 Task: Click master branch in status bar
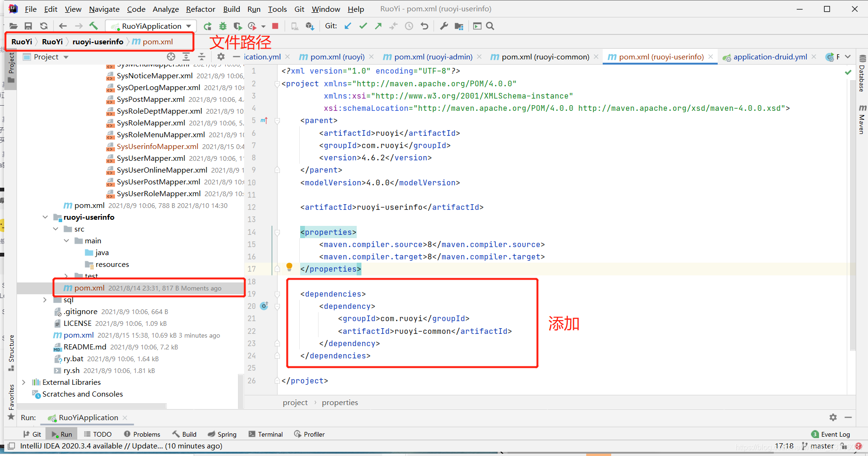818,446
